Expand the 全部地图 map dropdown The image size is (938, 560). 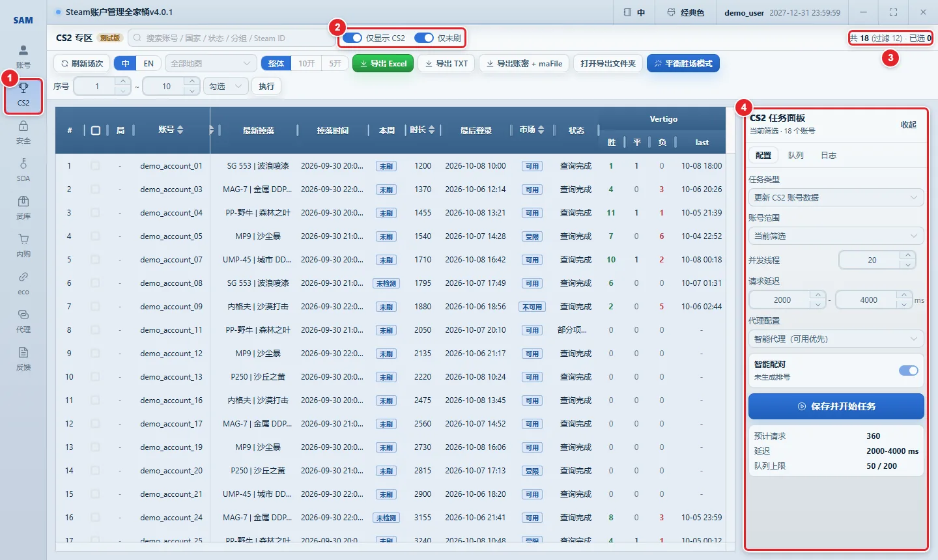(211, 63)
